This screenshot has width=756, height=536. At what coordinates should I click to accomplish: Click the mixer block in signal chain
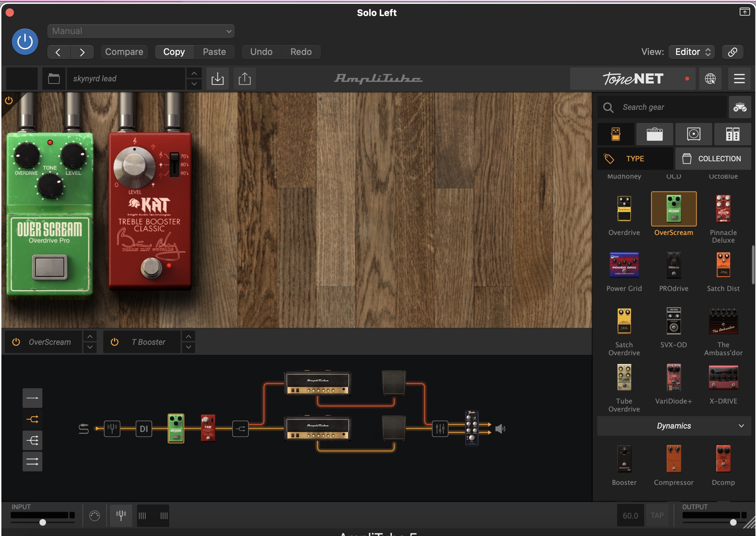pyautogui.click(x=440, y=429)
